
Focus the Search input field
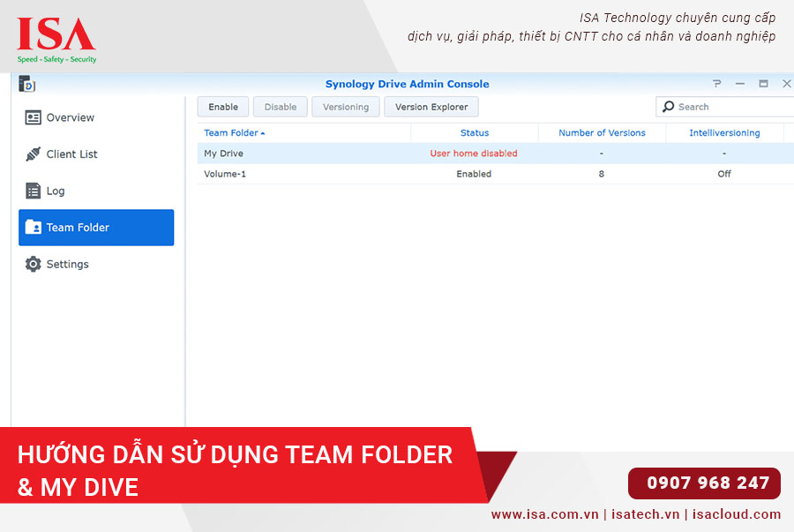[725, 107]
